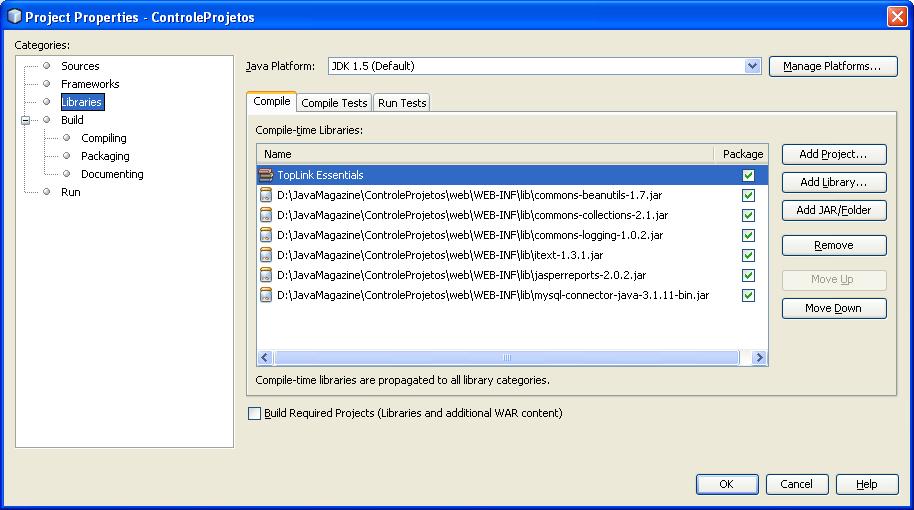Open the Run Tests tab

[x=402, y=103]
